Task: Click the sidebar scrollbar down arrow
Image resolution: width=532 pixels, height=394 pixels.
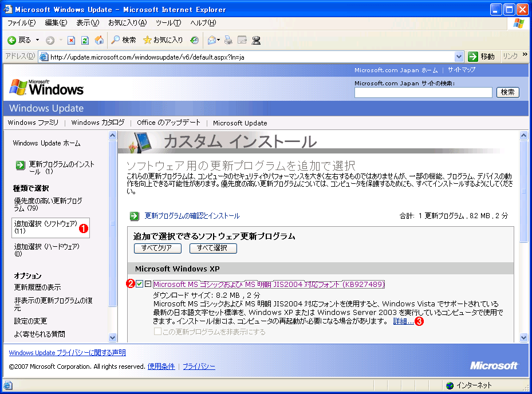Action: (112, 337)
